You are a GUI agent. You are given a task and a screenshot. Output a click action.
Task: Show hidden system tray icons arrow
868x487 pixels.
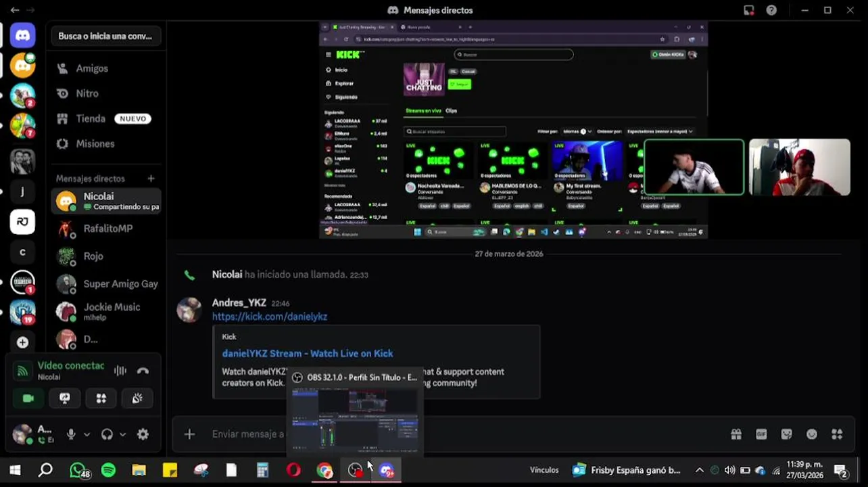click(x=700, y=470)
